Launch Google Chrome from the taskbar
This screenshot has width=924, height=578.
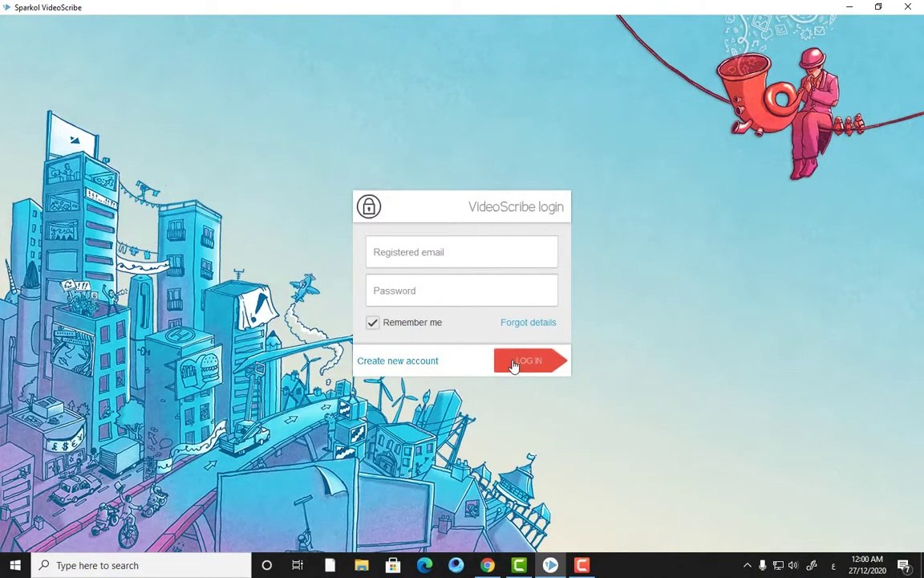pos(488,565)
